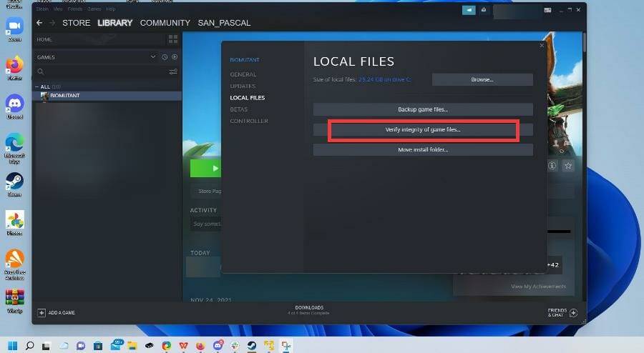The width and height of the screenshot is (644, 353).
Task: Click Add a Game plus icon
Action: (x=42, y=313)
